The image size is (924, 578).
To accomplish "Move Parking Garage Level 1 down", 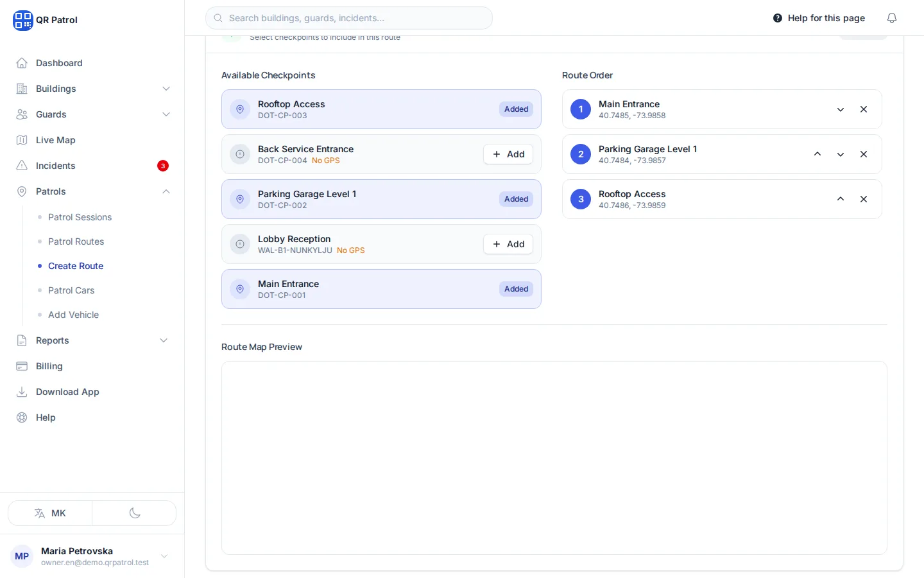I will click(x=841, y=154).
